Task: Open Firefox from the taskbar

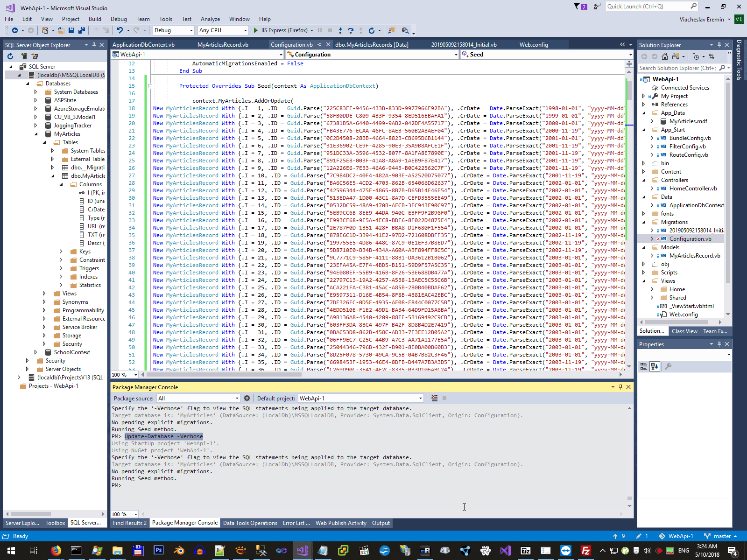Action: [56, 551]
